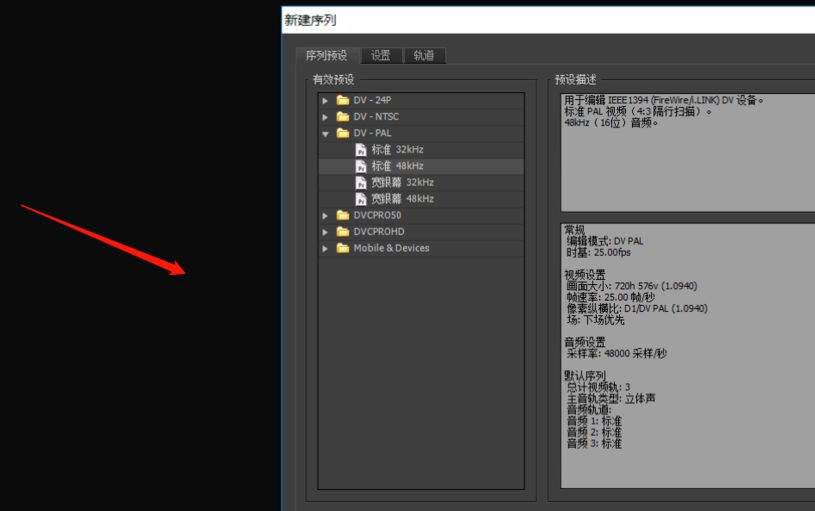The height and width of the screenshot is (511, 815).
Task: Expand the DV - 24P folder arrow
Action: [325, 100]
